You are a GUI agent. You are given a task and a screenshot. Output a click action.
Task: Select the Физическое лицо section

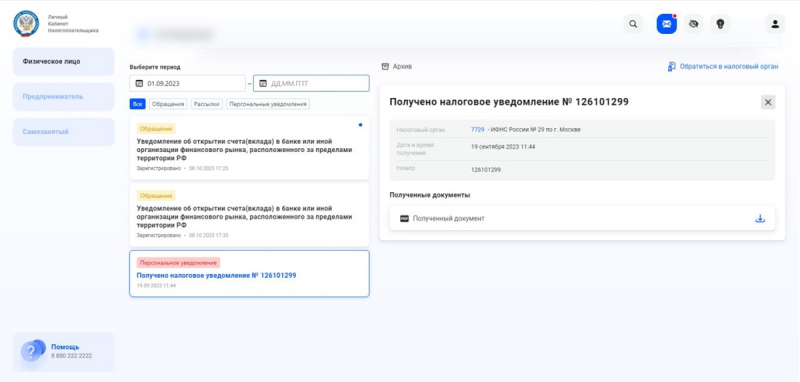pos(63,62)
